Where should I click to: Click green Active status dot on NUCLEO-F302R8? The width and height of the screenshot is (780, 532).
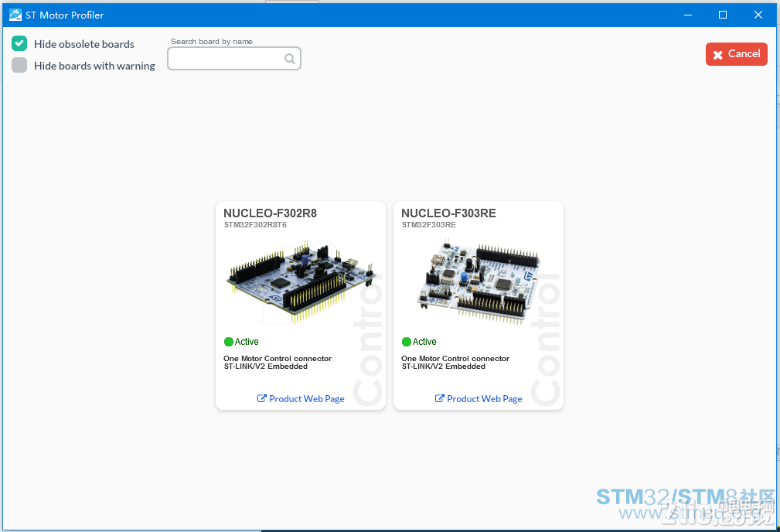[229, 342]
